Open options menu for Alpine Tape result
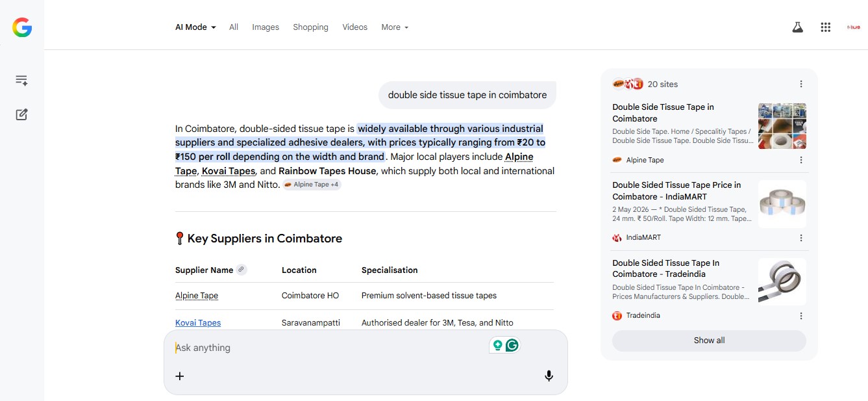The image size is (868, 401). 801,160
